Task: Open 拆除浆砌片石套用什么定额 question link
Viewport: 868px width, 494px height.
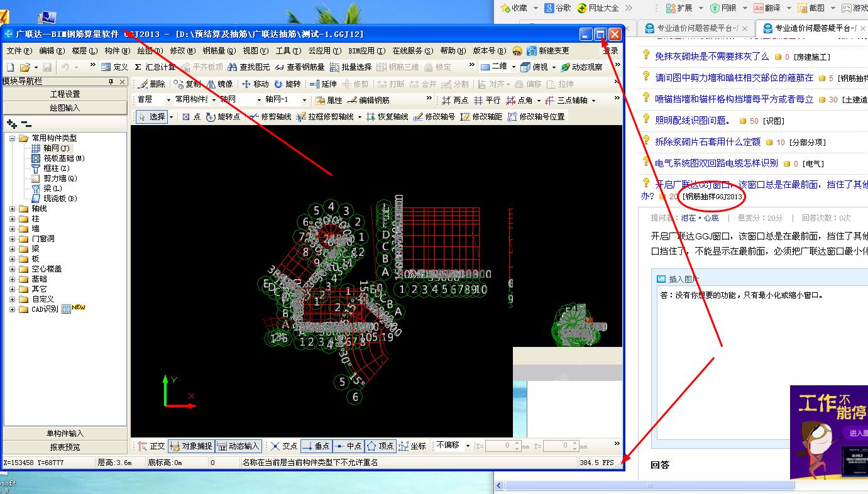Action: 708,142
